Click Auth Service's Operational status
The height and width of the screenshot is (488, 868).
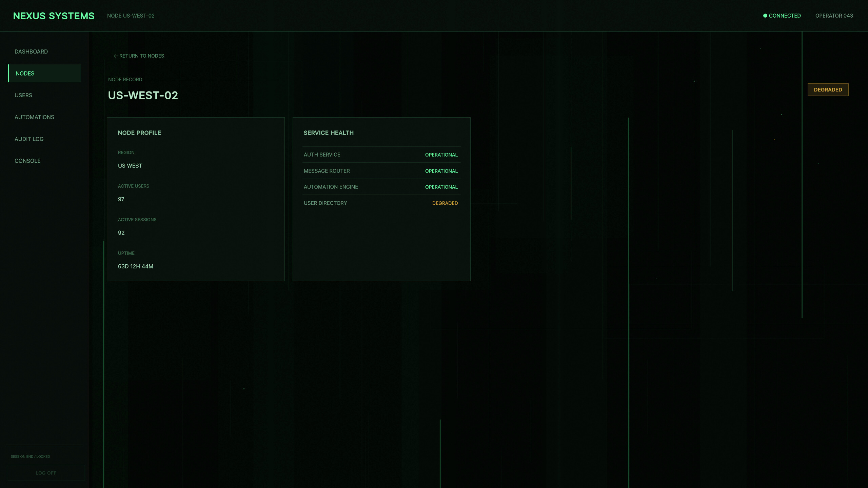coord(441,155)
